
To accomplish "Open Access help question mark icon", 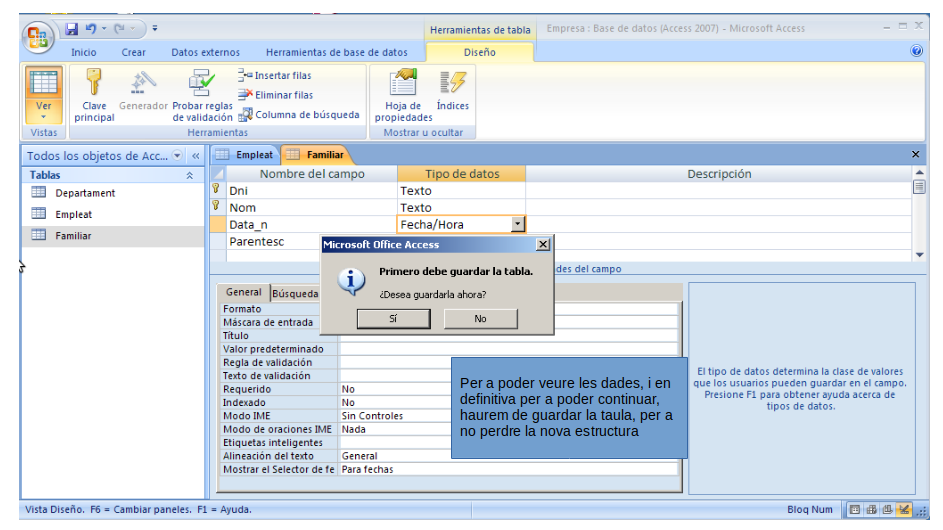I will (917, 51).
